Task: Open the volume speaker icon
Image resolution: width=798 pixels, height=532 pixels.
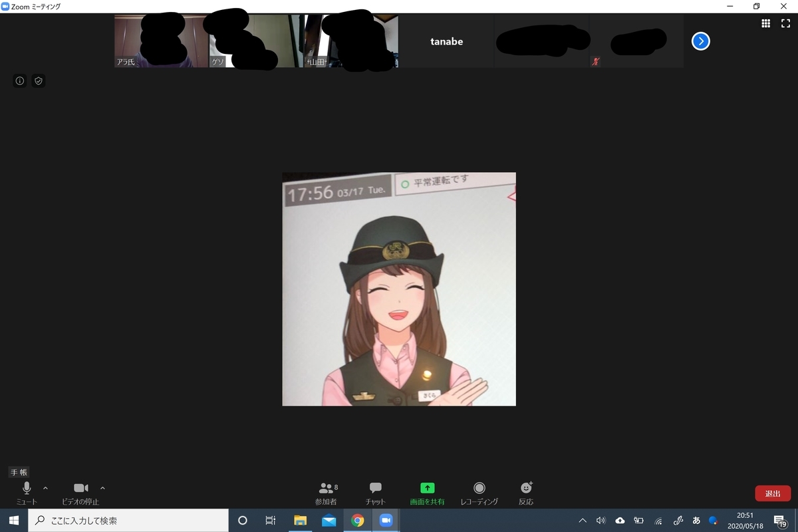Action: pyautogui.click(x=601, y=521)
